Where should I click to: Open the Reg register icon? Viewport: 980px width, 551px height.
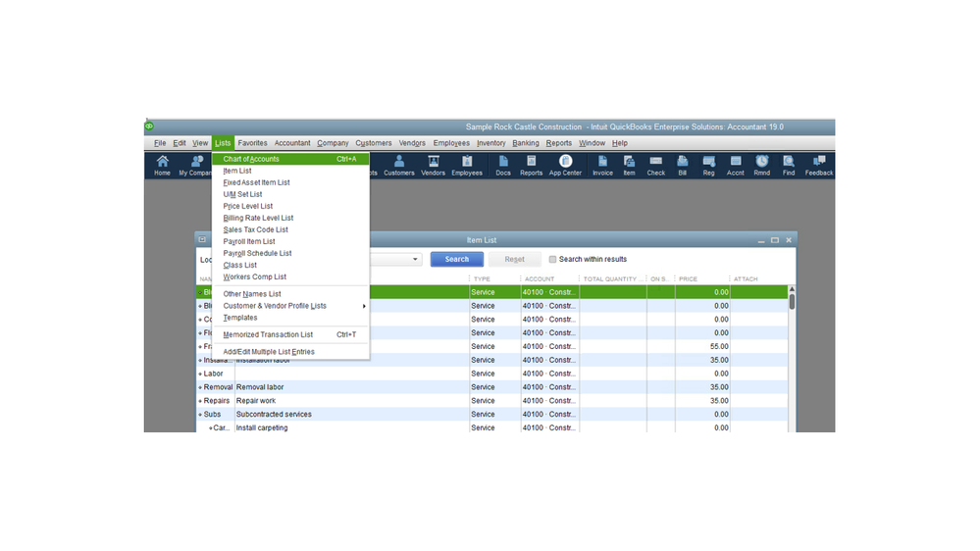tap(708, 166)
